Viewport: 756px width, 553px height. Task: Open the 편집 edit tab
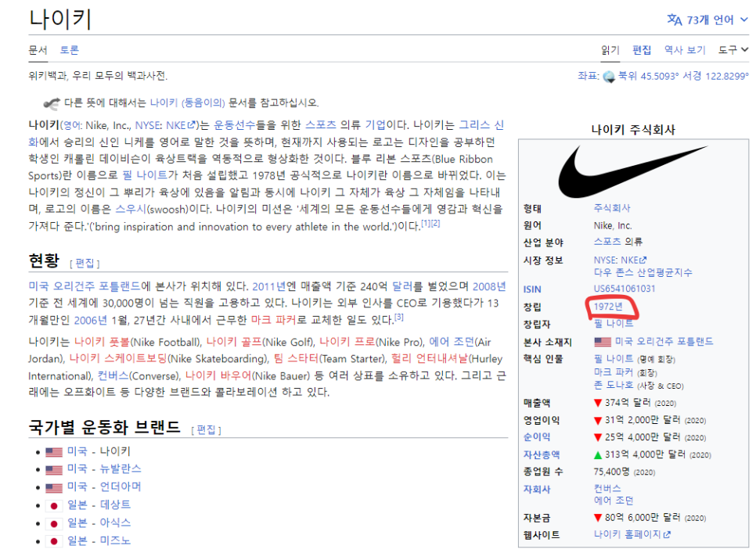(x=642, y=50)
